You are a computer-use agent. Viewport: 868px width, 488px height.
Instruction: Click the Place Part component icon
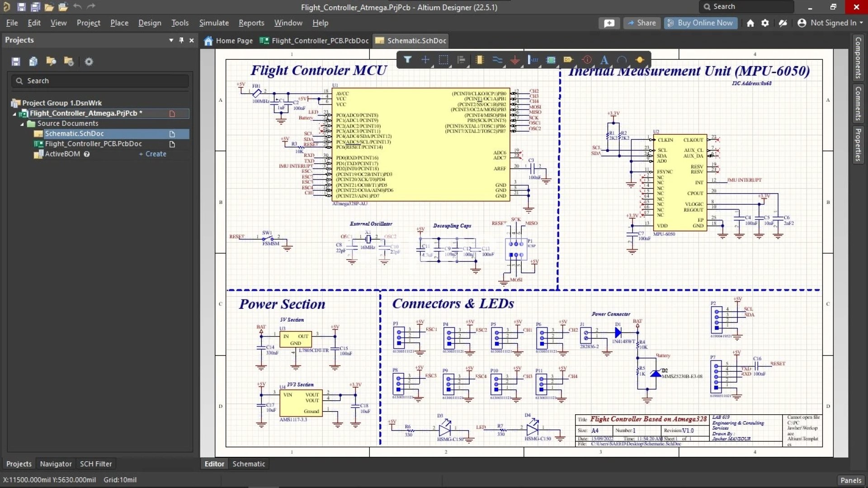tap(479, 60)
